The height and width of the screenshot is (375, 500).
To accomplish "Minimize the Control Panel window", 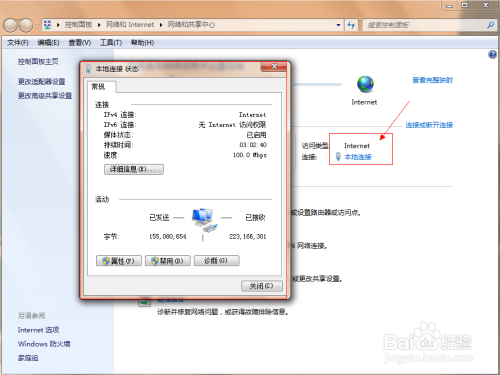I will point(450,5).
